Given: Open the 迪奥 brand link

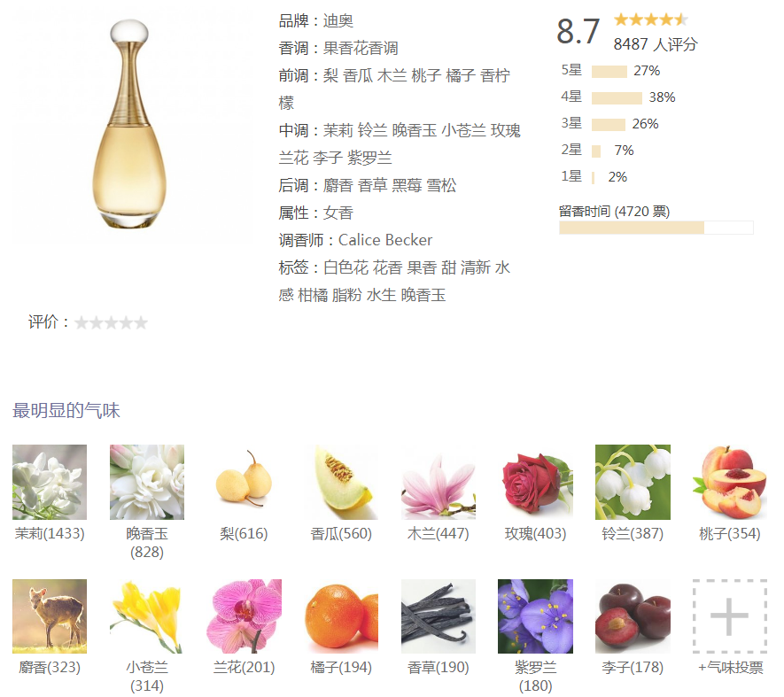Looking at the screenshot, I should (x=338, y=21).
